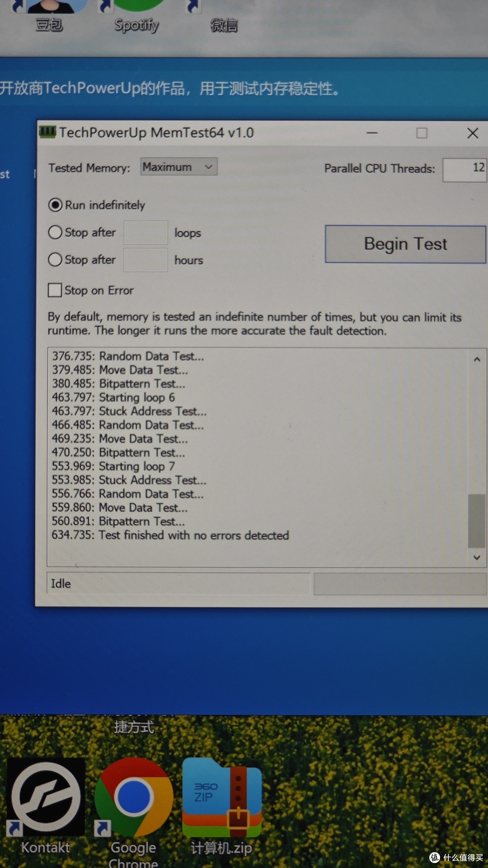This screenshot has height=868, width=488.
Task: Select the "380.485: Bitpattern Test..." log line
Action: pos(118,384)
